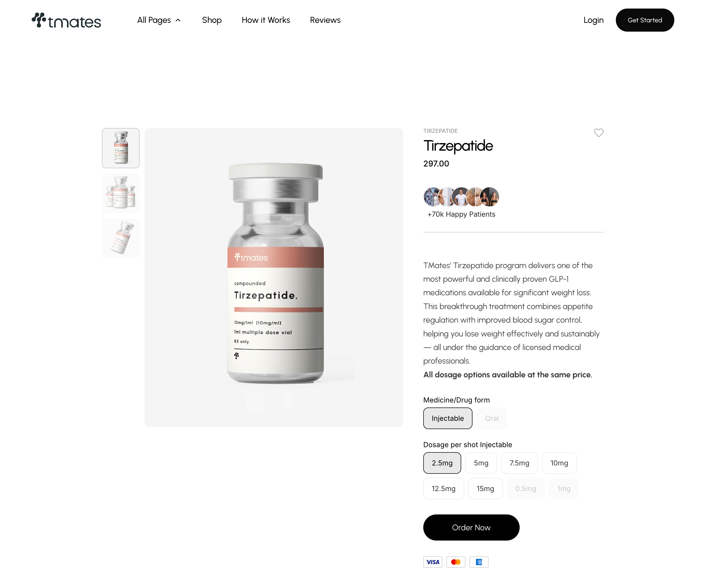
Task: Click the Order Now button
Action: 471,527
